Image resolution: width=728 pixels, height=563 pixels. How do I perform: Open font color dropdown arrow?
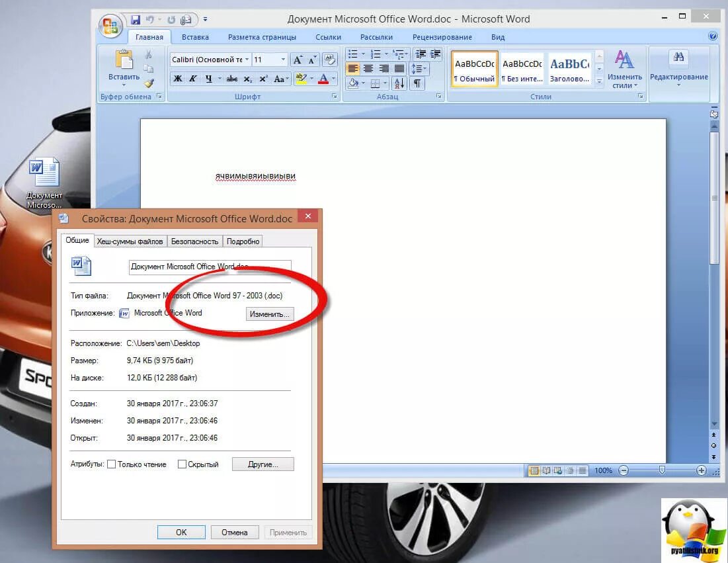[x=333, y=79]
